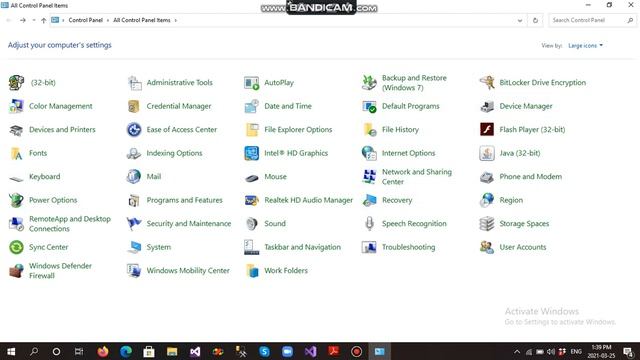
Task: Open the Backup and Restore (Windows 7) link
Action: 414,83
